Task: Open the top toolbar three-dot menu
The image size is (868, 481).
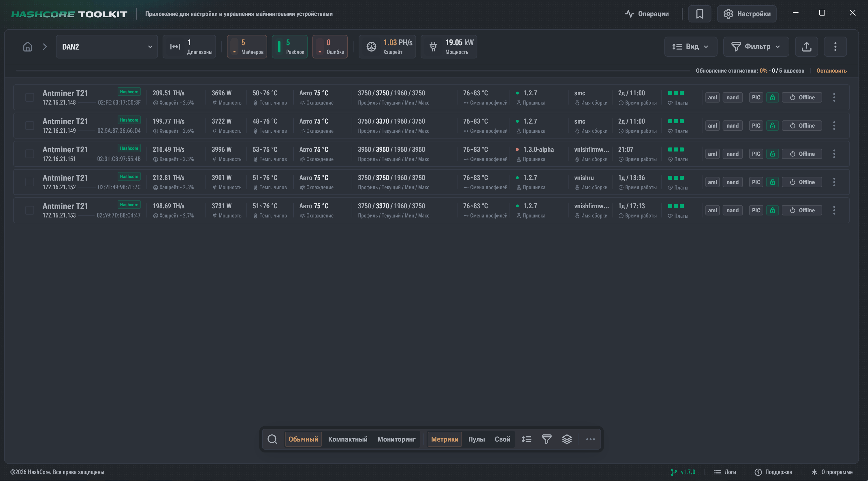Action: (x=835, y=47)
